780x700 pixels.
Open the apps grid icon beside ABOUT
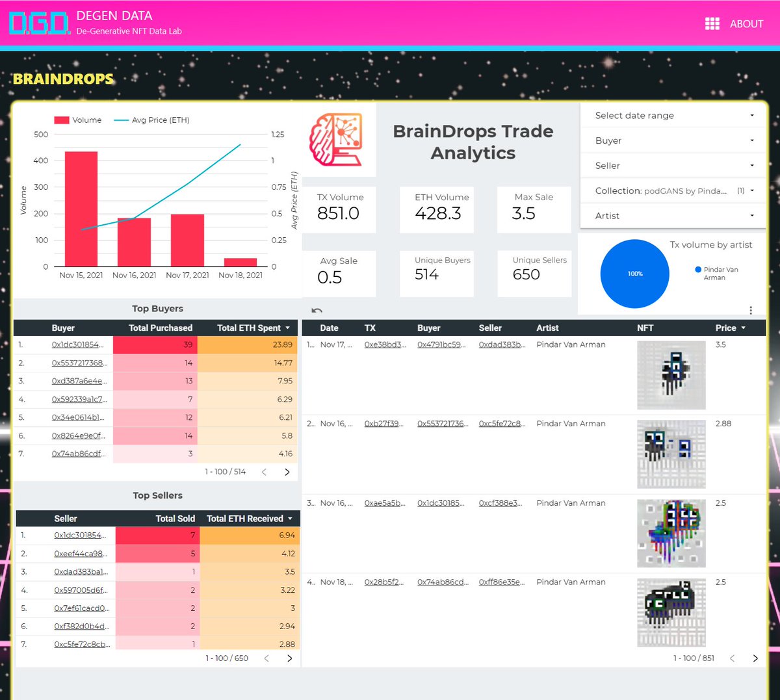[x=712, y=23]
